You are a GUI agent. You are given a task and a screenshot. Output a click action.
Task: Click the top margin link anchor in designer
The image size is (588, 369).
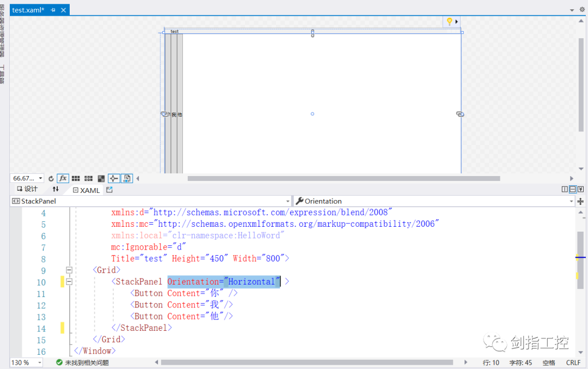(x=313, y=33)
